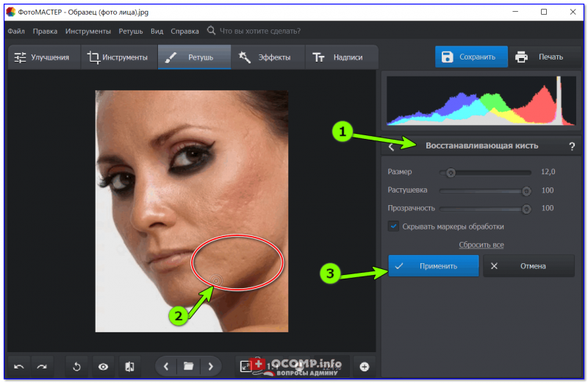Zoom in with the plus icon
This screenshot has width=588, height=383.
point(364,367)
